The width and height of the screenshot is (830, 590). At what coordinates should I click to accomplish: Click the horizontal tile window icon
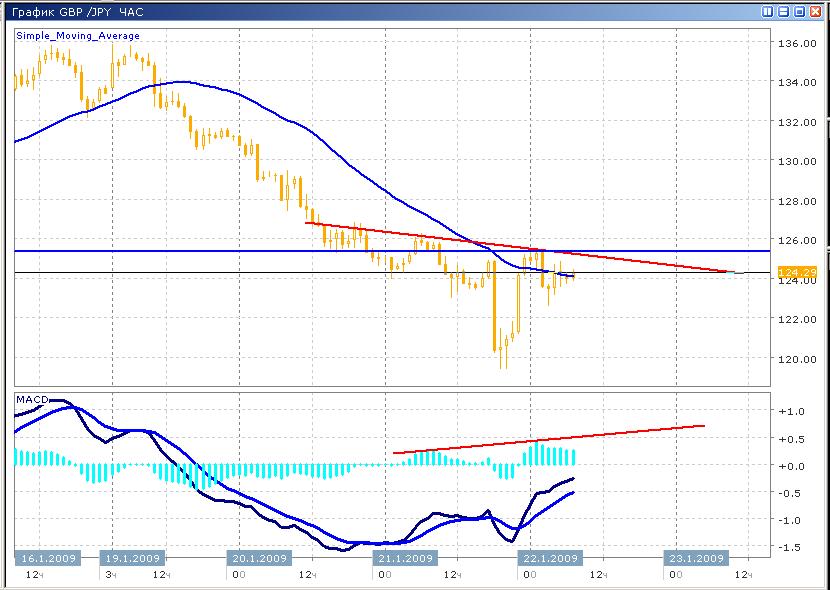784,12
